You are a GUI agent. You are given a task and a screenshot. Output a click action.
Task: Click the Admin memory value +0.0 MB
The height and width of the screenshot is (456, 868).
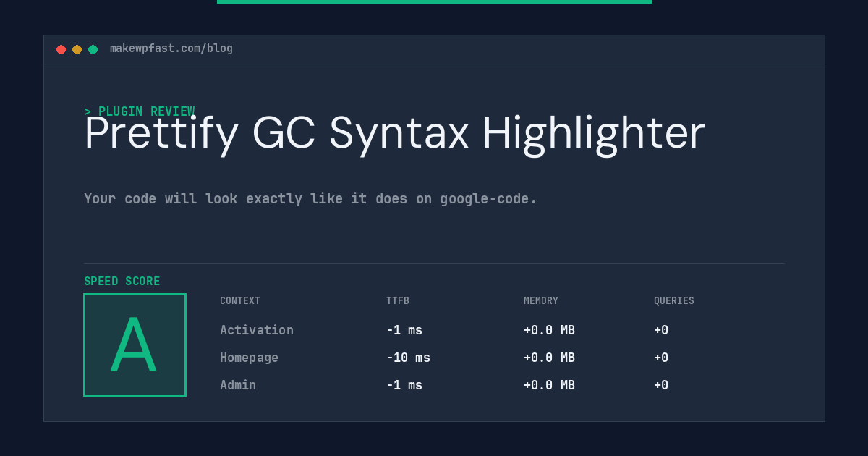[x=549, y=385]
